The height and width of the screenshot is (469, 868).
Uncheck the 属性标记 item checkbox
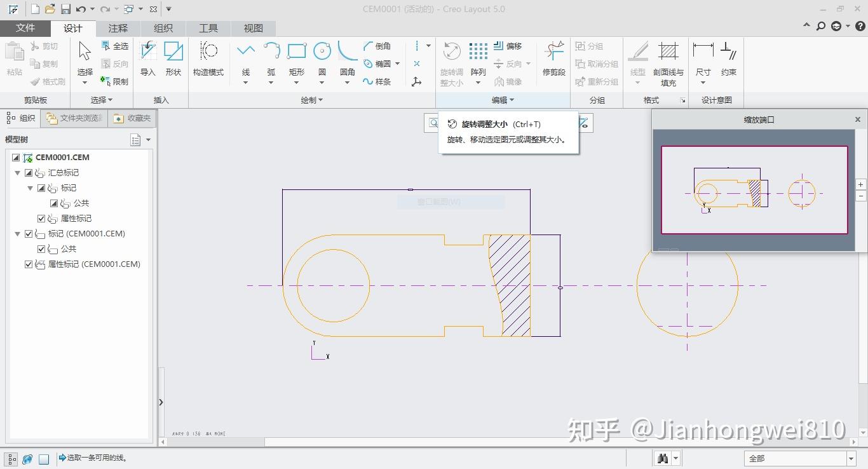pyautogui.click(x=41, y=218)
